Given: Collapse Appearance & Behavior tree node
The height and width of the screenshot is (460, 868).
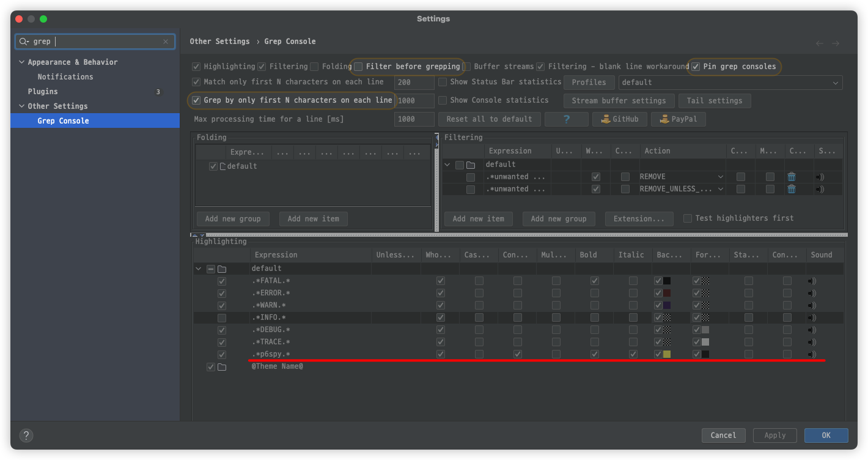Looking at the screenshot, I should (x=22, y=62).
